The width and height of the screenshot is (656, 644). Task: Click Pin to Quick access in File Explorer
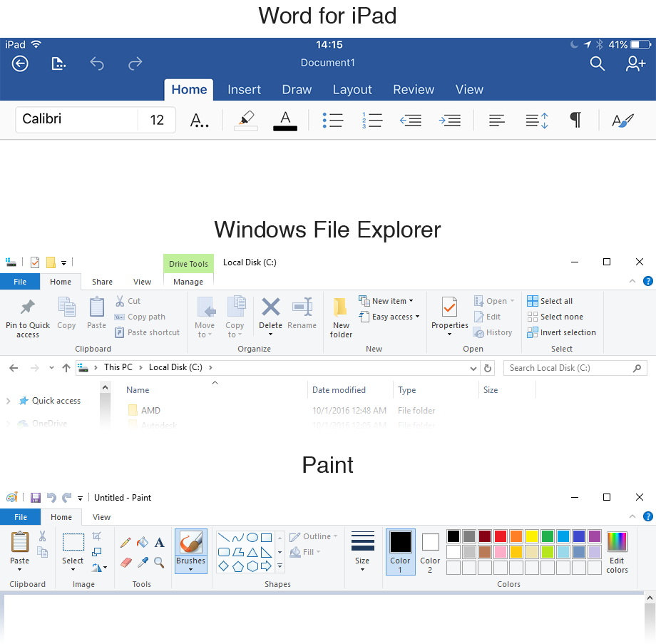[x=28, y=318]
